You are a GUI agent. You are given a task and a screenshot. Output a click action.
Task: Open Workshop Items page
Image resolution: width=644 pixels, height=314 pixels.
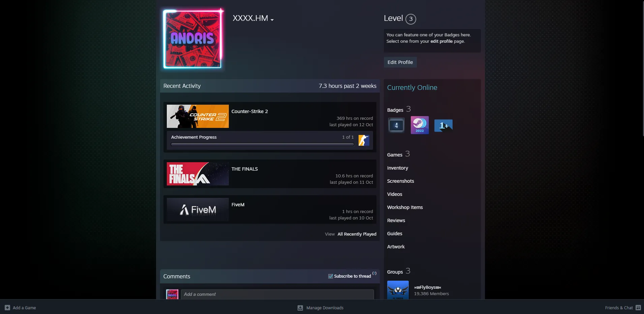tap(405, 207)
